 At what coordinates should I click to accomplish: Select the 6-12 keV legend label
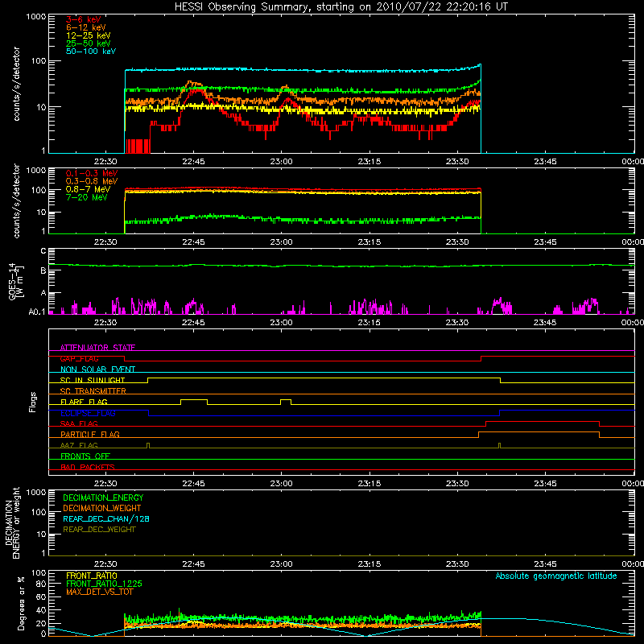[x=86, y=27]
